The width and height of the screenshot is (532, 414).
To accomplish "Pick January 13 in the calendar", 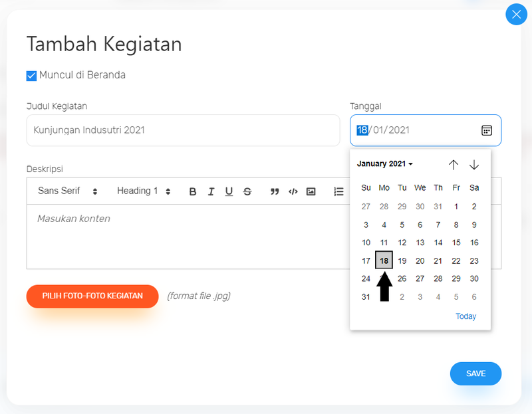I will tap(420, 243).
